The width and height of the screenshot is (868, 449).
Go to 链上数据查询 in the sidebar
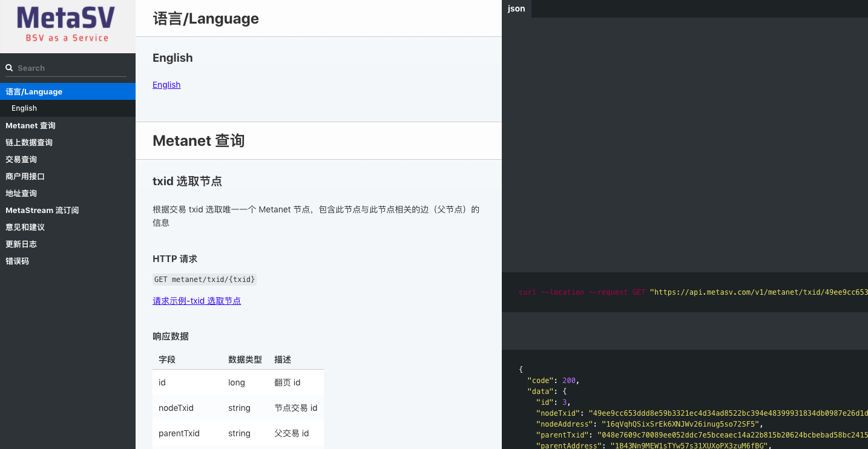68,142
